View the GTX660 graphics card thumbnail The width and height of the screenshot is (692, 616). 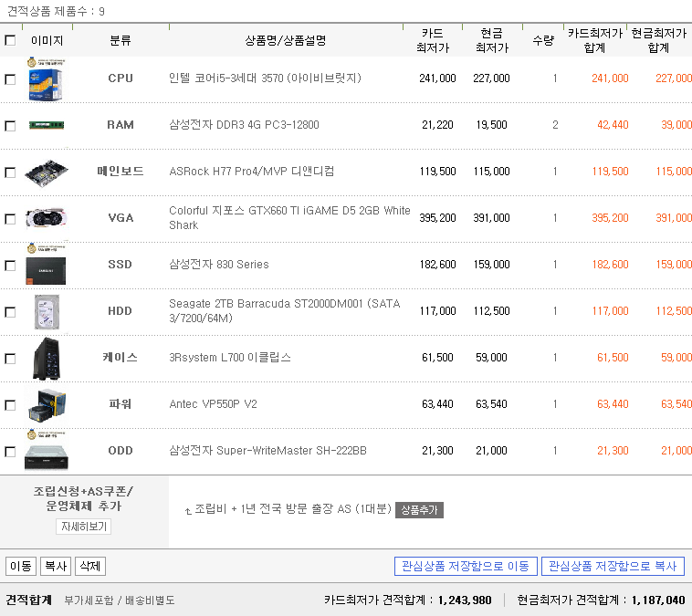tap(47, 218)
